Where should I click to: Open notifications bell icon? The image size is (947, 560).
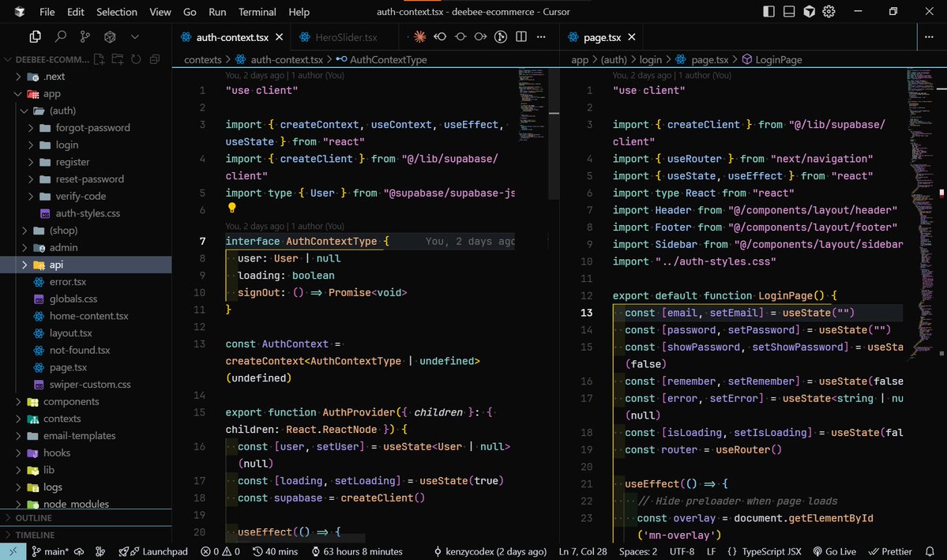(x=930, y=551)
